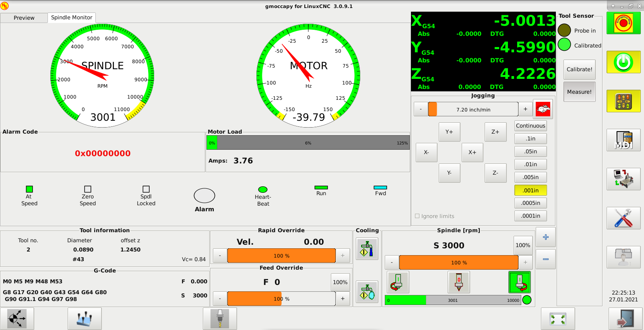Click the grayed user tabs icon
The width and height of the screenshot is (644, 330).
coord(623,257)
